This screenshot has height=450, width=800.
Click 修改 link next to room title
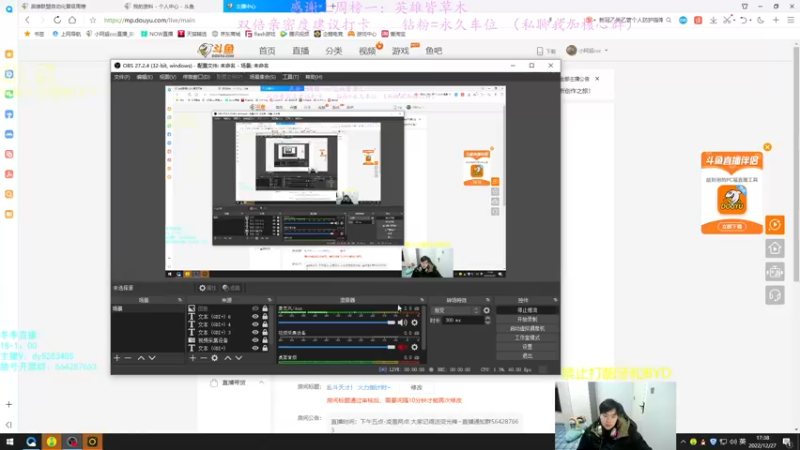click(x=416, y=388)
